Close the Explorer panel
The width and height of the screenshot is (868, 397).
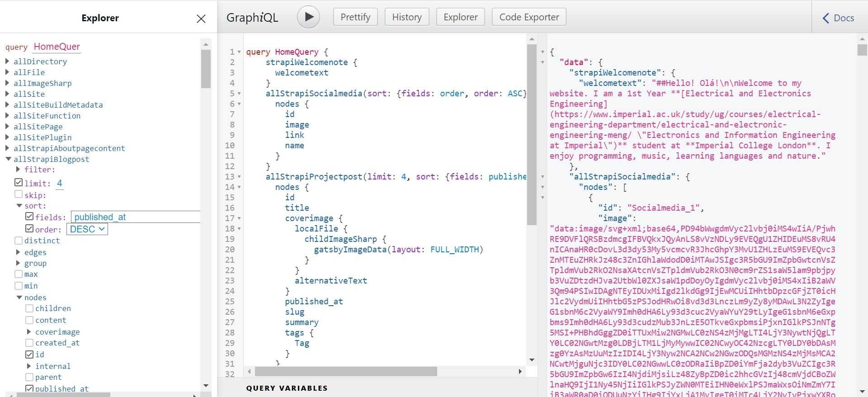201,19
